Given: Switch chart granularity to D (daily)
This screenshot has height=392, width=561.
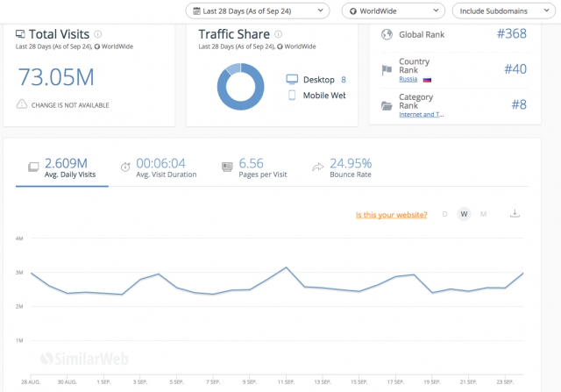Looking at the screenshot, I should [x=444, y=214].
